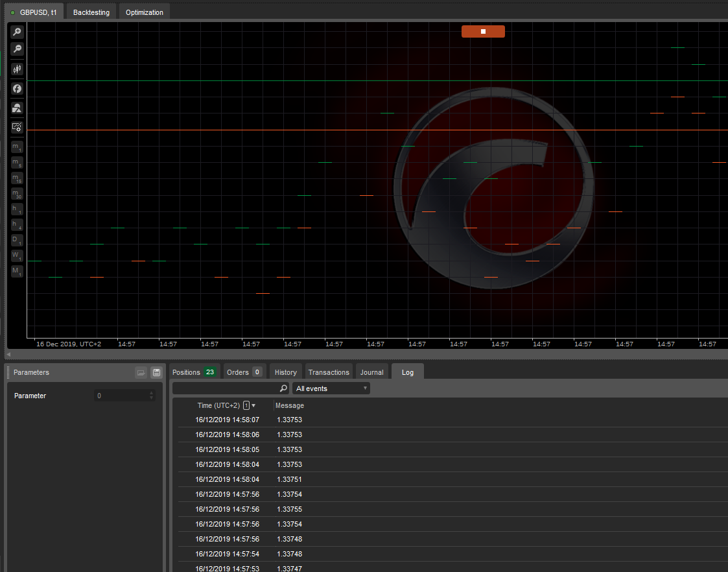
Task: Select the h1 timeframe
Action: 17,209
